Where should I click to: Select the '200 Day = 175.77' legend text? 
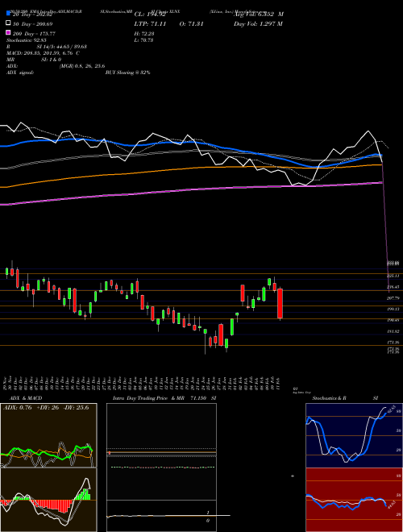34,34
